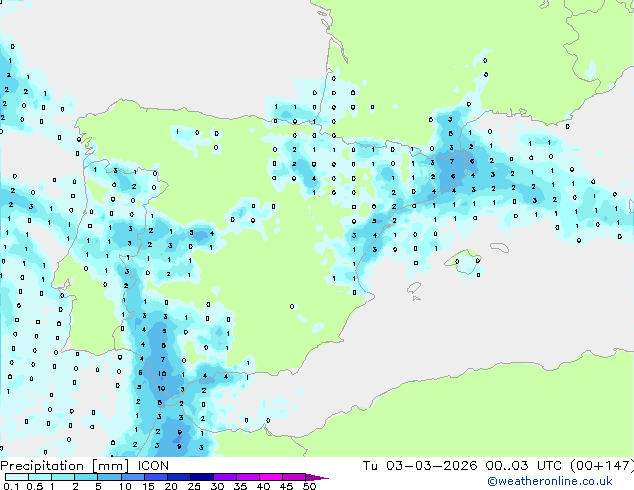Click the "[mm]" unit label
This screenshot has height=490, width=634.
[110, 466]
